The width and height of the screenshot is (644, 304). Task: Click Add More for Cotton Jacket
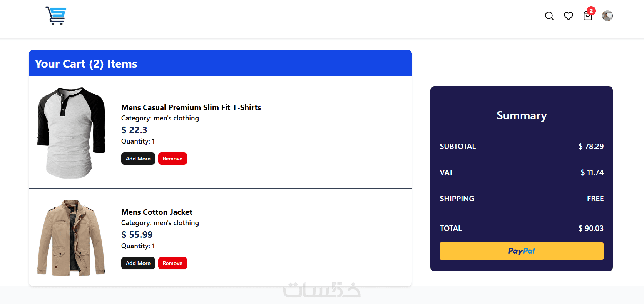coord(138,263)
